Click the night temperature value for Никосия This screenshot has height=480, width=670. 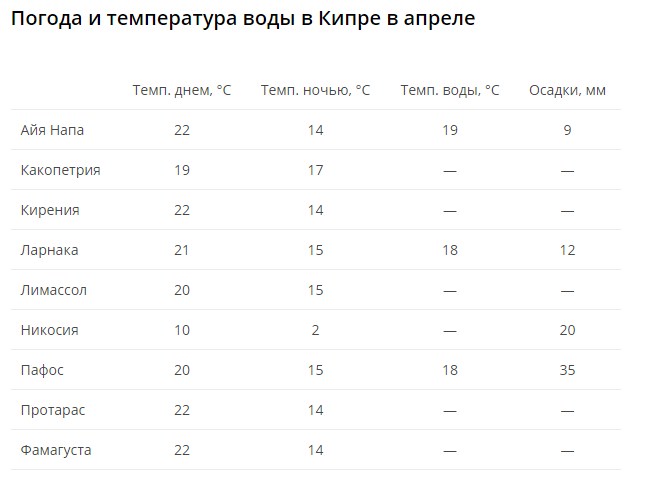pos(315,330)
